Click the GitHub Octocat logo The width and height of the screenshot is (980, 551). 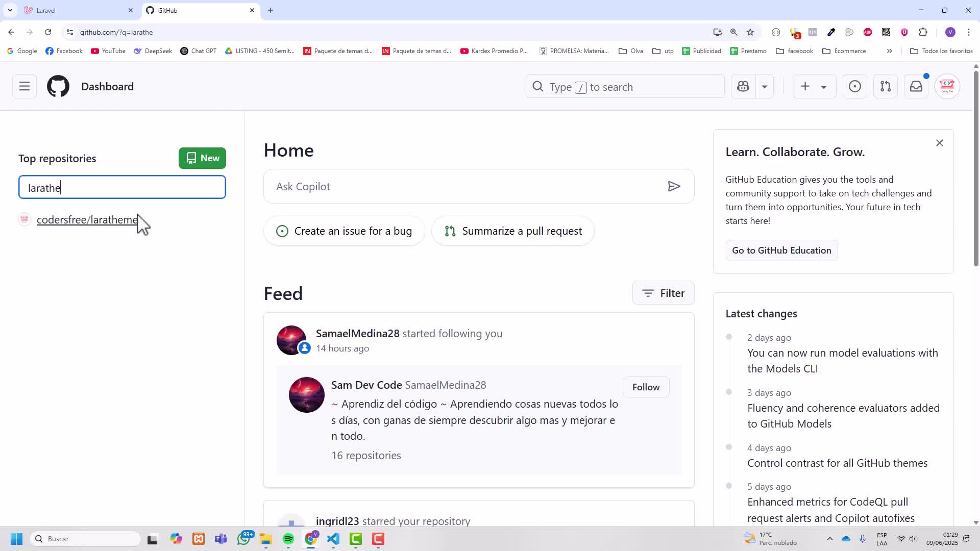58,86
